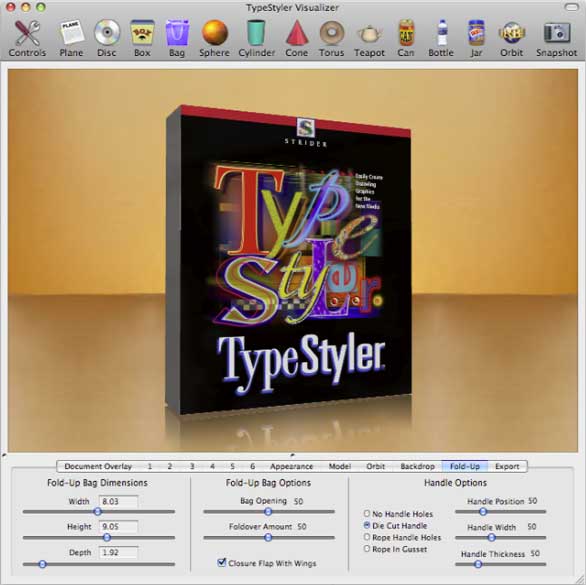The height and width of the screenshot is (585, 586).
Task: Open tab 4
Action: (212, 466)
